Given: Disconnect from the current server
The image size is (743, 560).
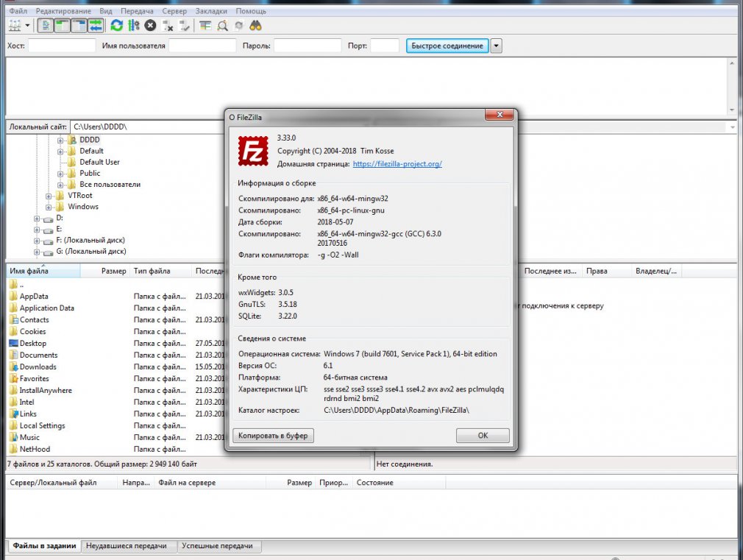Looking at the screenshot, I should click(167, 26).
